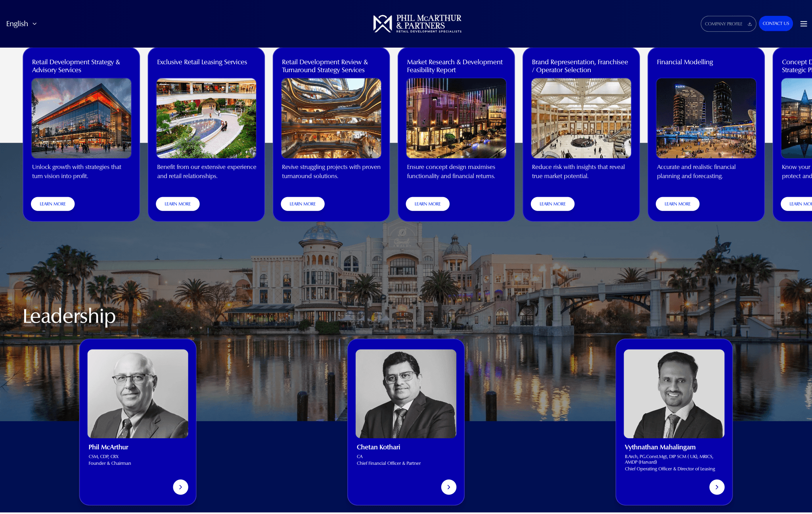Click the 'Exclusive Retail Leasing Services' title

pyautogui.click(x=202, y=62)
